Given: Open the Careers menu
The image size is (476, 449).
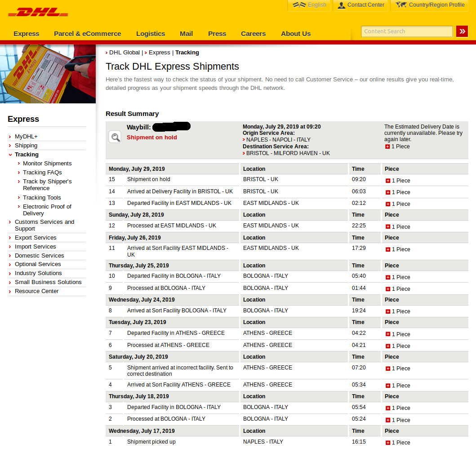Looking at the screenshot, I should pos(253,34).
